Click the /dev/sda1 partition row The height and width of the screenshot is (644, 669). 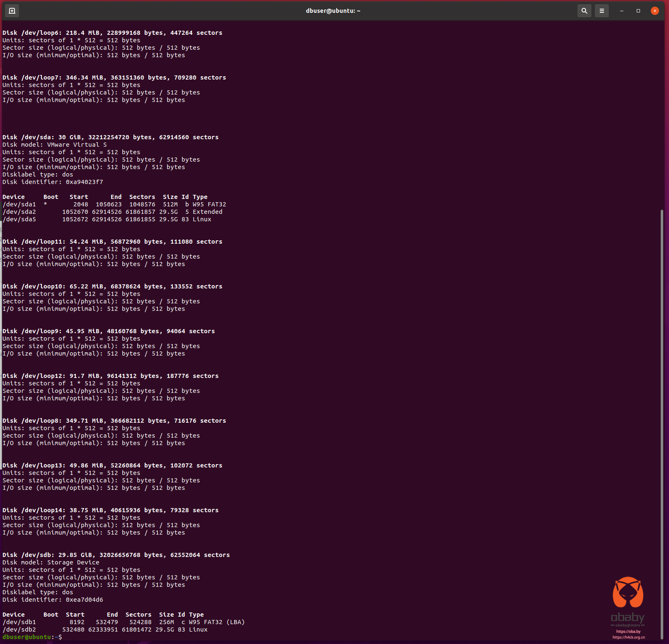click(x=114, y=204)
